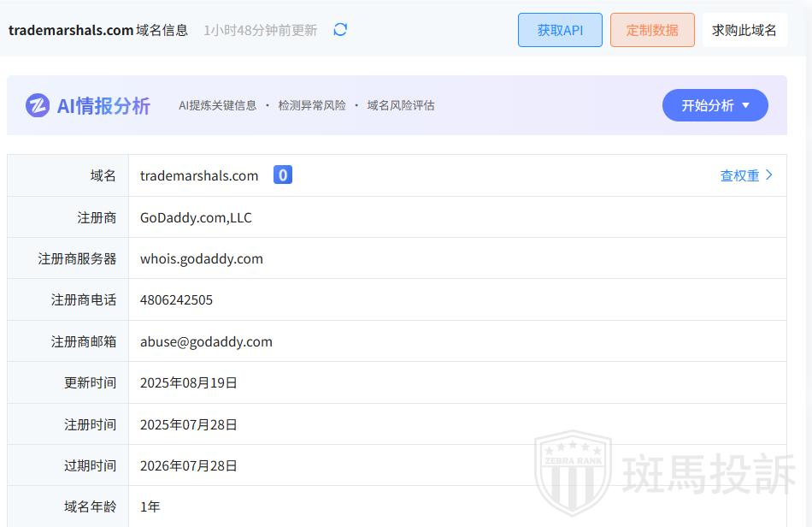Viewport: 812px width, 527px height.
Task: Select the 域名风险评估 label
Action: point(401,105)
